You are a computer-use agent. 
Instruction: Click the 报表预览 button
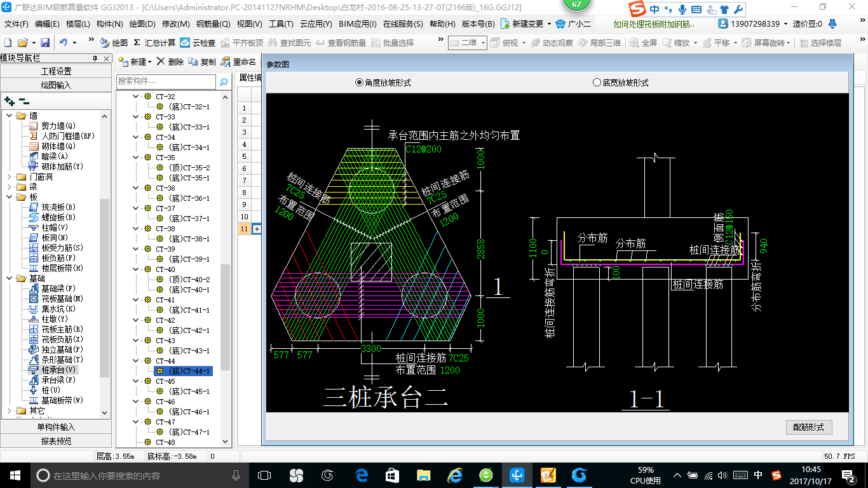tap(56, 440)
